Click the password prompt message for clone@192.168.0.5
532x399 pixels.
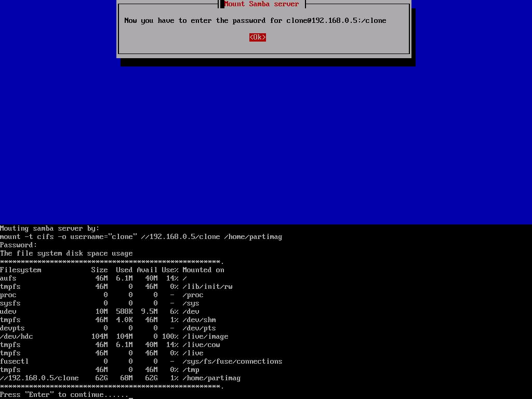255,21
